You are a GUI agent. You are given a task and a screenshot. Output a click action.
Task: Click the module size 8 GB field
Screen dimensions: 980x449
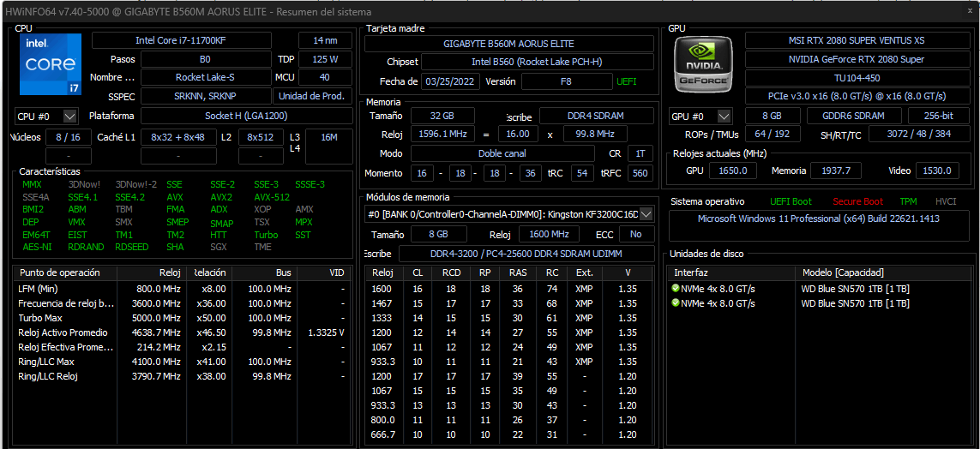[x=438, y=234]
